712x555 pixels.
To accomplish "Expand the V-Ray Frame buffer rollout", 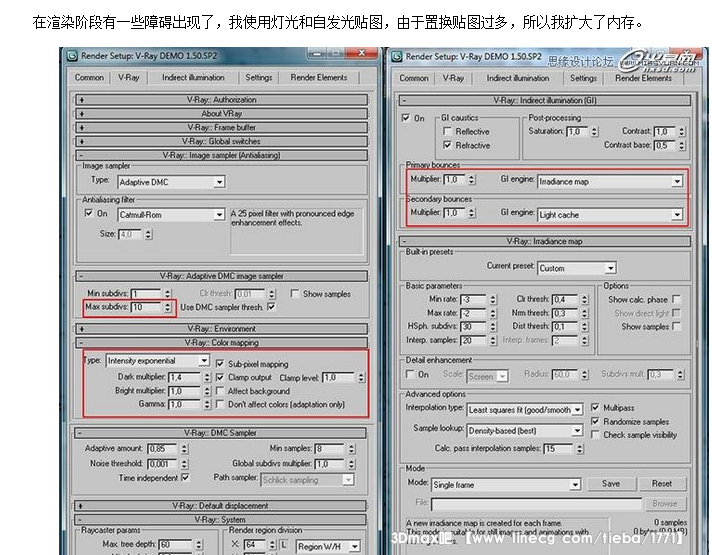I will 222,128.
